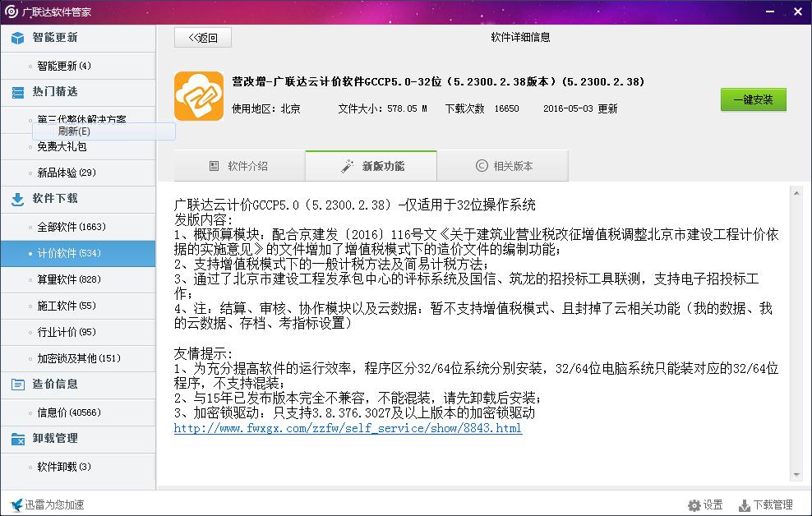Image resolution: width=812 pixels, height=516 pixels.
Task: Click the scrollbar up arrow
Action: coord(796,193)
